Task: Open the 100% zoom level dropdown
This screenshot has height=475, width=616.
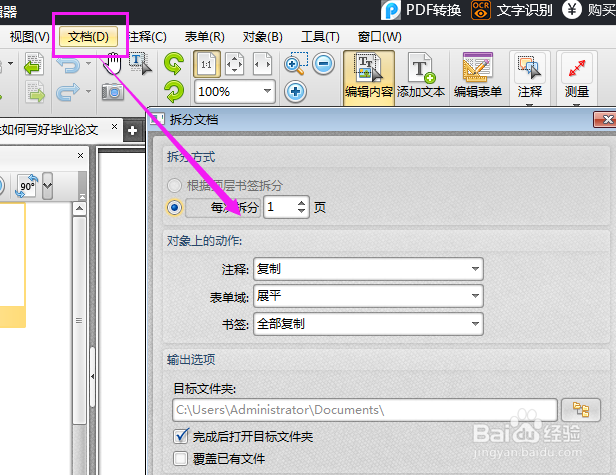Action: (x=268, y=92)
